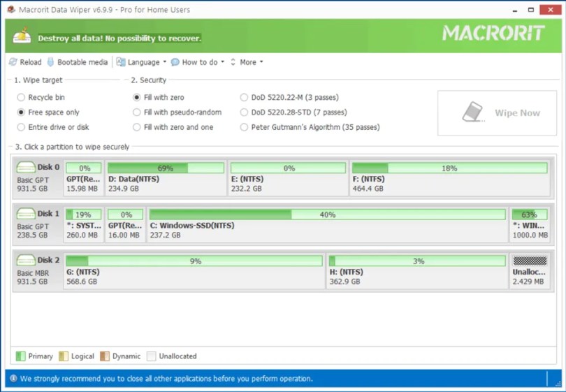The width and height of the screenshot is (566, 392).
Task: Select the *: SYST... 260.0 MB partition
Action: [x=84, y=224]
